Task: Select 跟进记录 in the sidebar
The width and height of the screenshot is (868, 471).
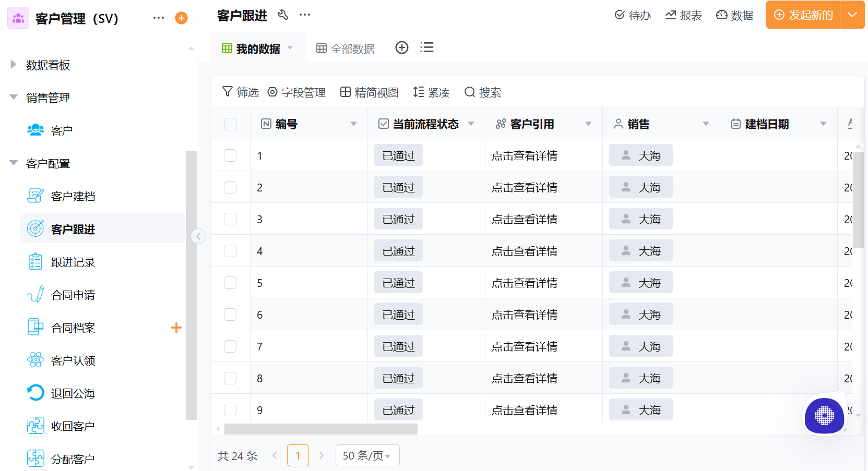Action: click(72, 261)
